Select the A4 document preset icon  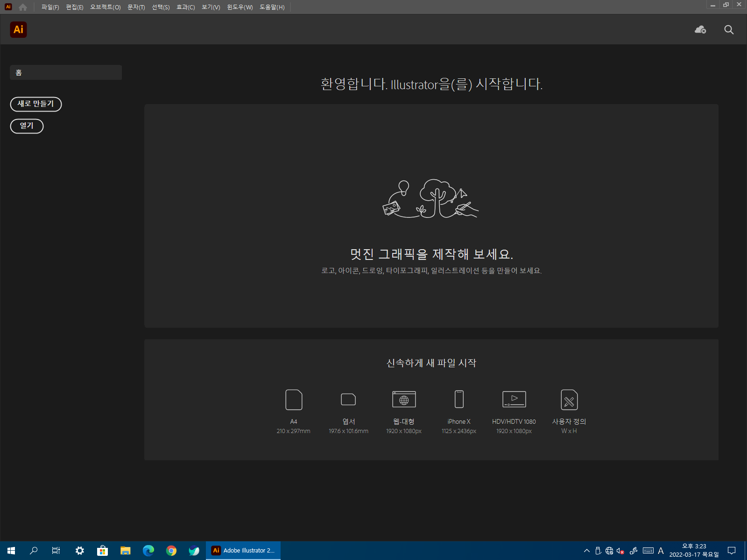pyautogui.click(x=294, y=399)
